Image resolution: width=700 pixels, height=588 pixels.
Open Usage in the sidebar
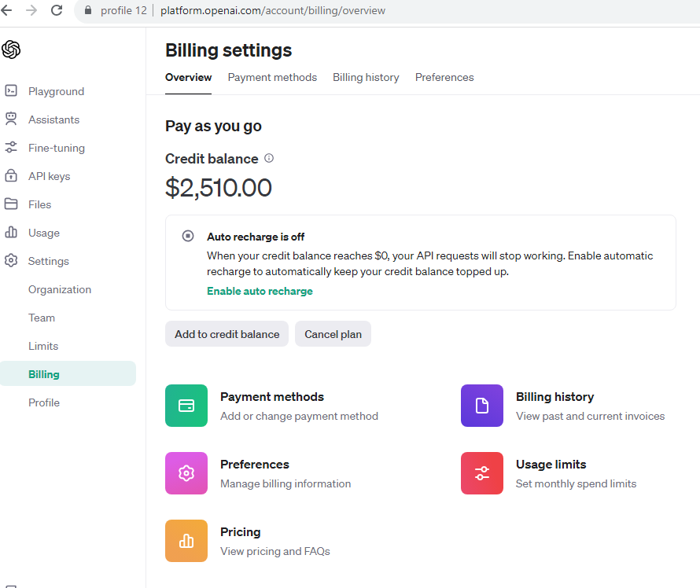(44, 233)
